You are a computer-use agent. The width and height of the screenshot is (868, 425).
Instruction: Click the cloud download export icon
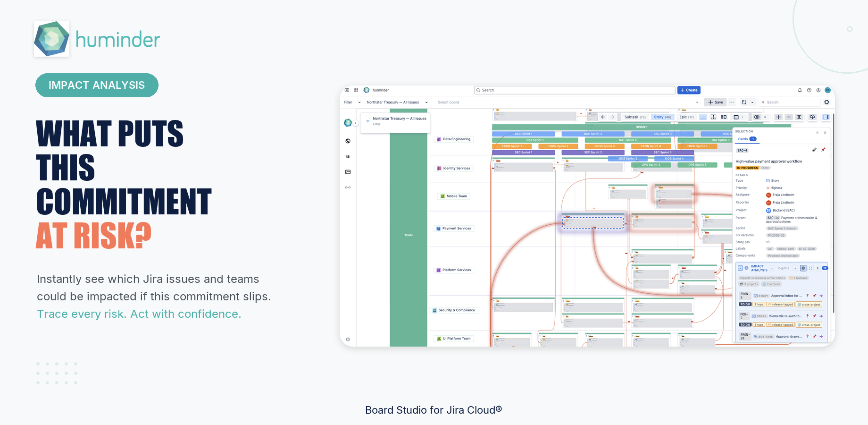(812, 117)
